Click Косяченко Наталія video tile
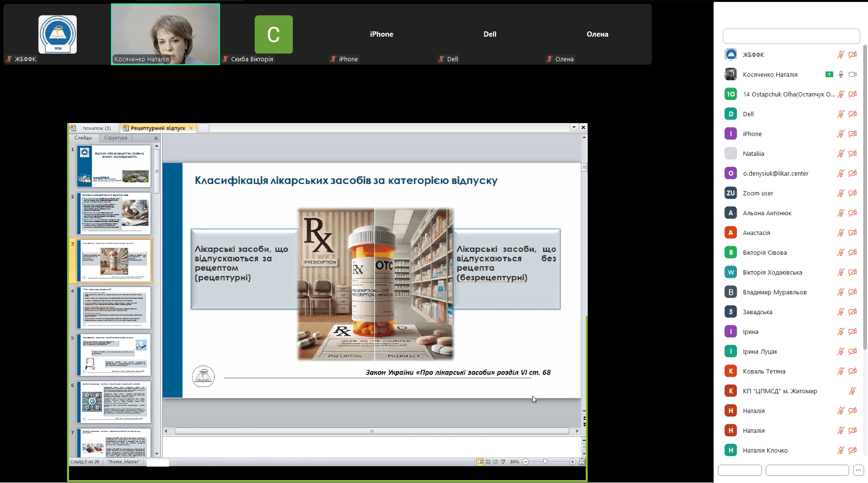 point(165,34)
